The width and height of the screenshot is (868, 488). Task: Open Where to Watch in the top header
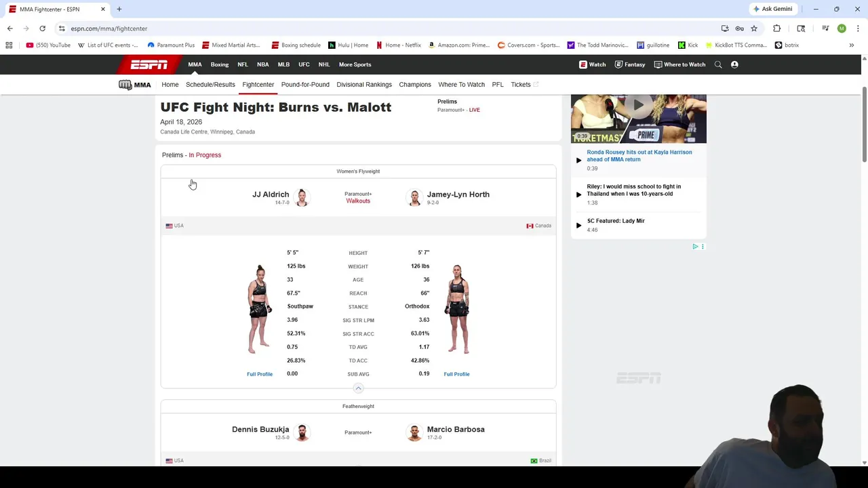pyautogui.click(x=679, y=64)
